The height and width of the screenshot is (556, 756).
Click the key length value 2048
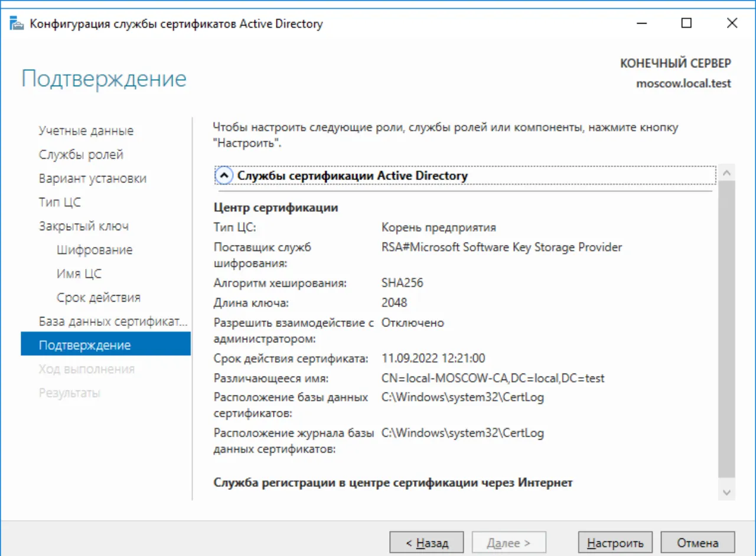click(x=394, y=303)
